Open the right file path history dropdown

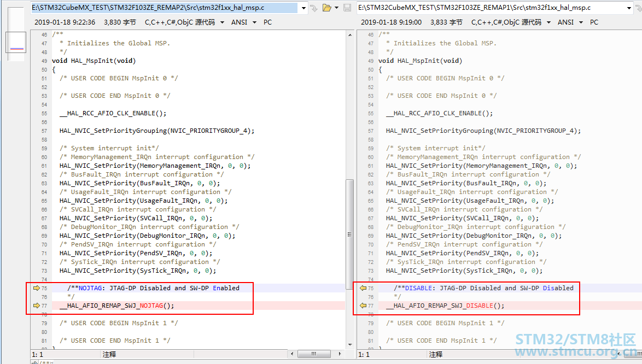click(629, 8)
